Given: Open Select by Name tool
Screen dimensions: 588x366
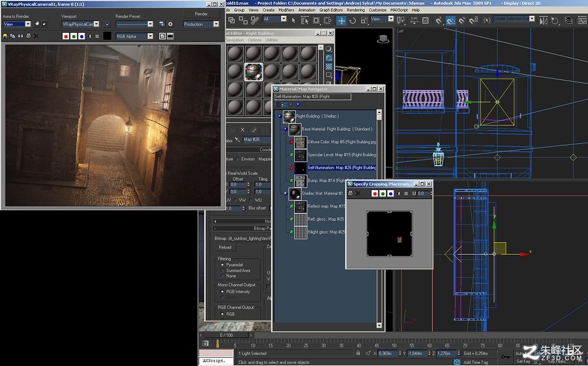Looking at the screenshot, I should point(305,20).
